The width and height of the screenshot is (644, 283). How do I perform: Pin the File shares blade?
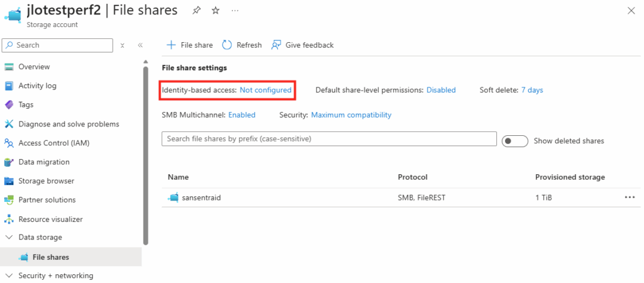[197, 11]
